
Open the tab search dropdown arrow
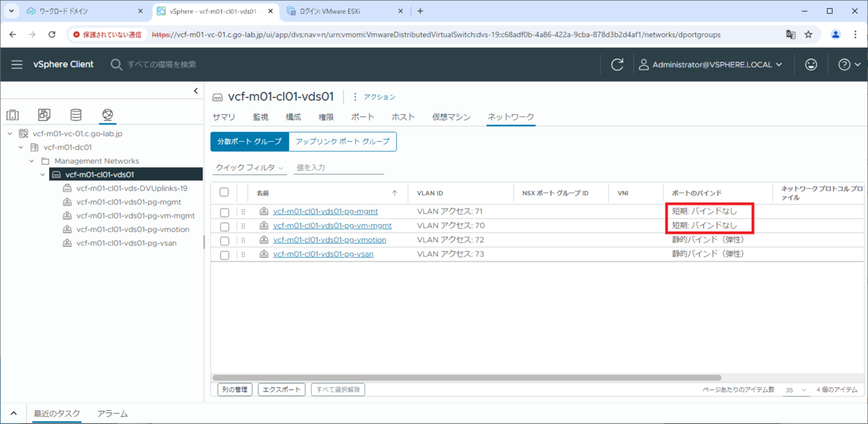point(11,11)
